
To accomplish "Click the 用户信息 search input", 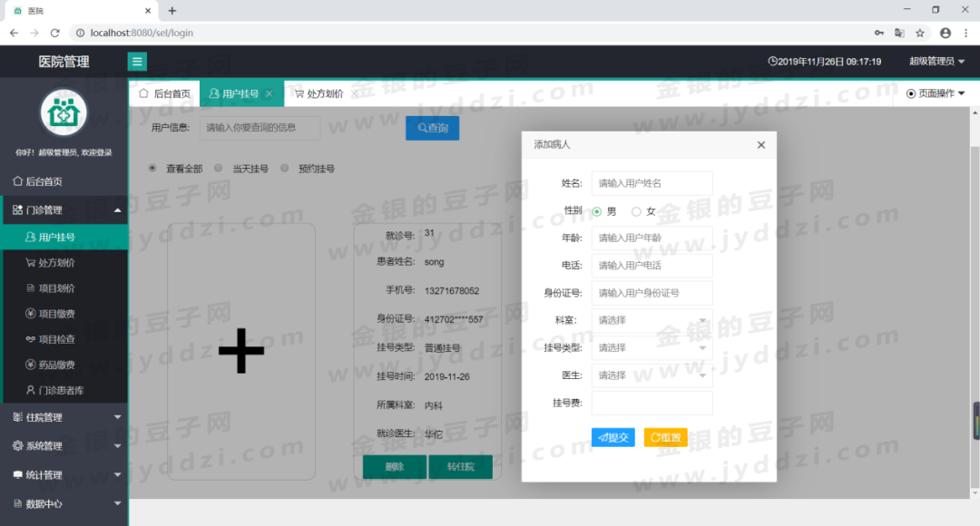I will (260, 128).
